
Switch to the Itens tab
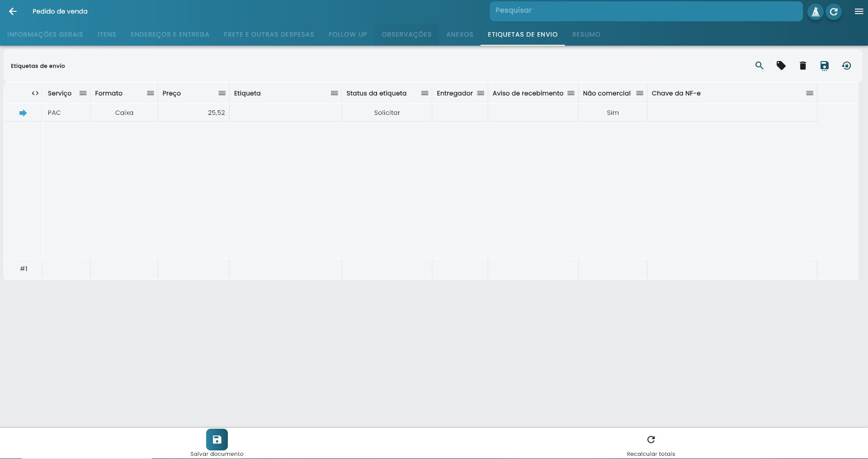point(107,34)
